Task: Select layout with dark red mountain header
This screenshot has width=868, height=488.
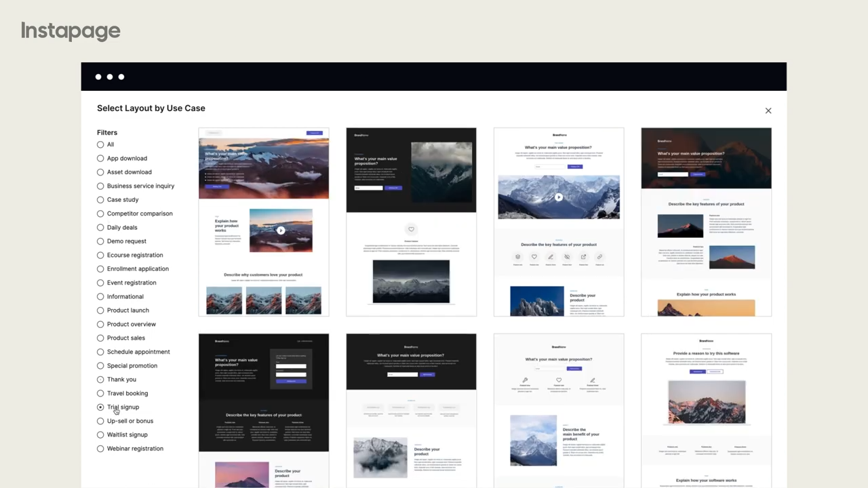Action: click(x=706, y=222)
